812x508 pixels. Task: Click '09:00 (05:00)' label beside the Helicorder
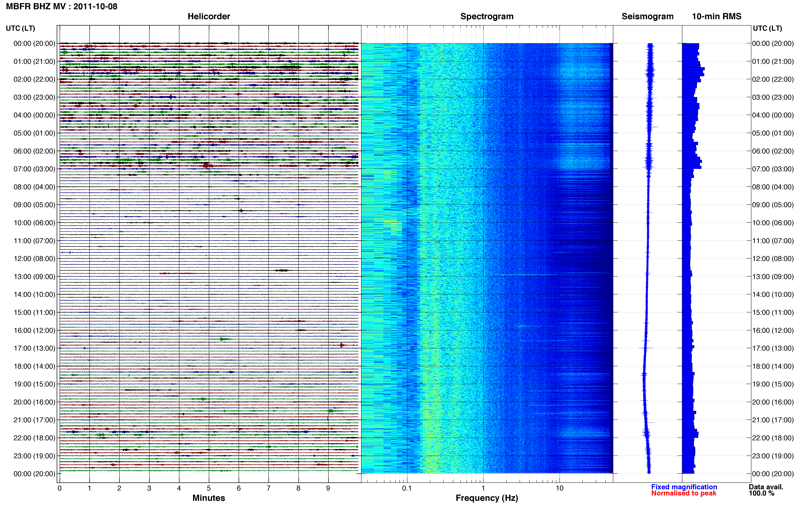(35, 205)
